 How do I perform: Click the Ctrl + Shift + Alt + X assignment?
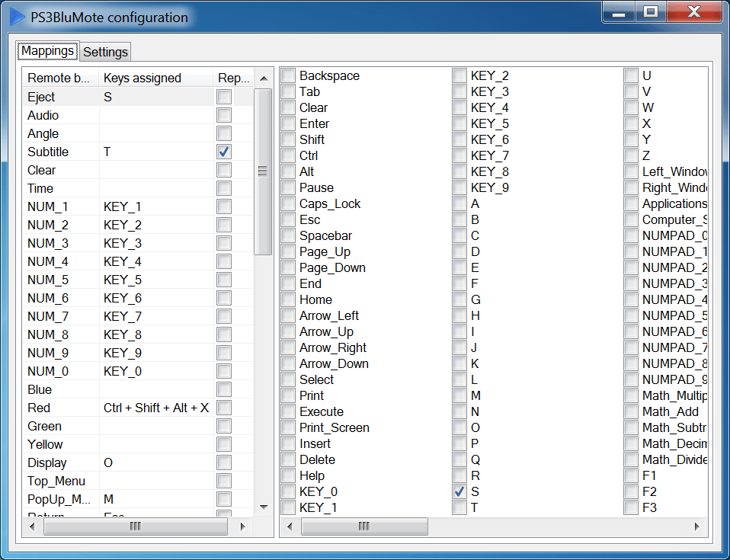(156, 408)
